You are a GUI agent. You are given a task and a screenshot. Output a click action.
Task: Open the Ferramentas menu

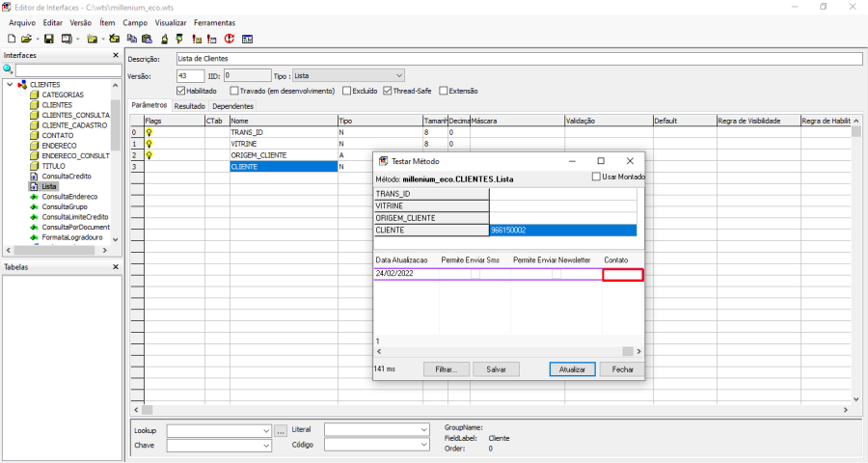click(215, 23)
